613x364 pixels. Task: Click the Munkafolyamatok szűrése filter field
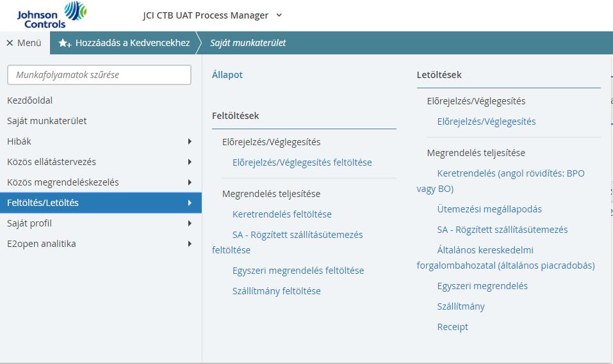(99, 75)
